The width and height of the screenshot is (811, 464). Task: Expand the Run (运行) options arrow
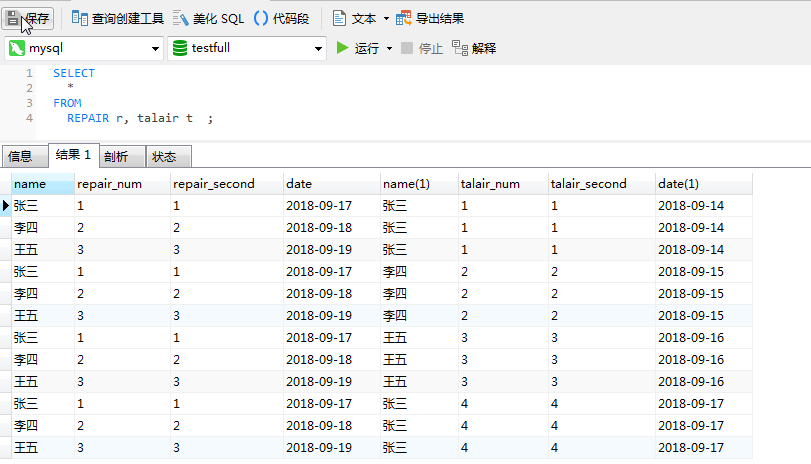coord(389,49)
